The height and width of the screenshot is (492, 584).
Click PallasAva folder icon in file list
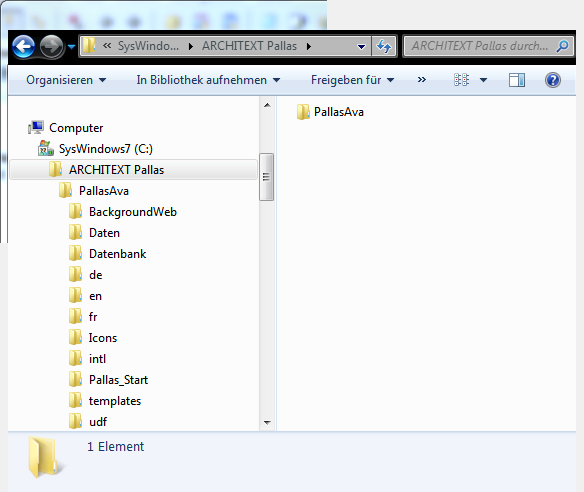click(303, 112)
